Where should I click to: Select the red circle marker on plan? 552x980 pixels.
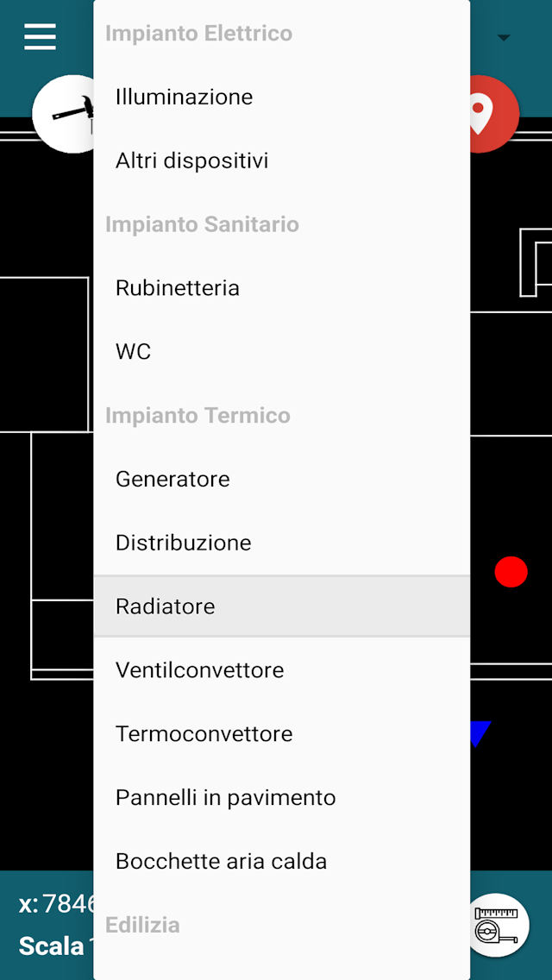click(511, 572)
